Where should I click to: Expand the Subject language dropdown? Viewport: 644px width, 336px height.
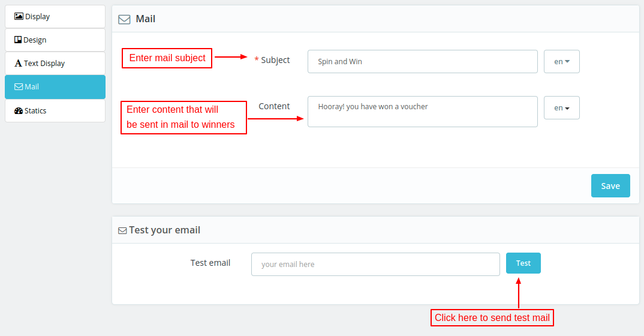[561, 62]
